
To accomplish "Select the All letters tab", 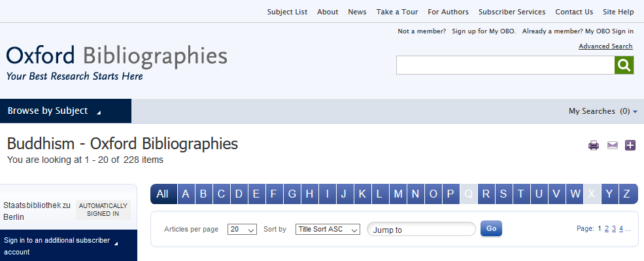I will 163,194.
